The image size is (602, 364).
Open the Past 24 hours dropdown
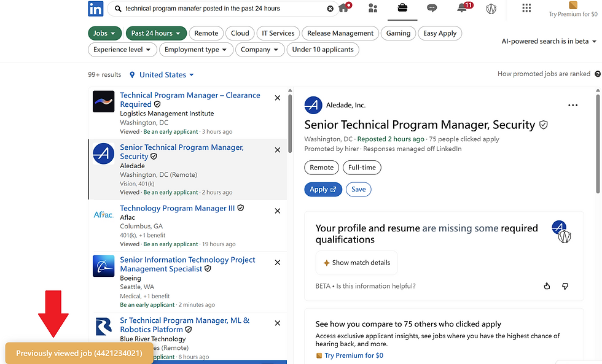click(156, 33)
